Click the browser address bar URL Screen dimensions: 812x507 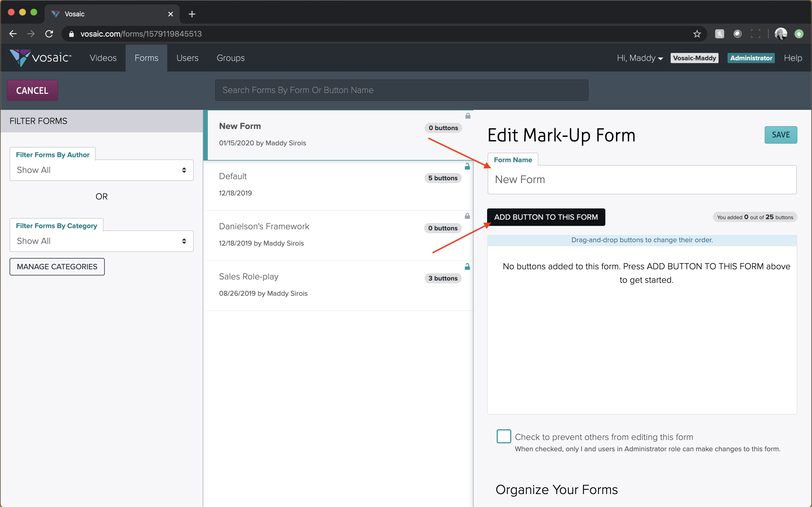pos(141,34)
